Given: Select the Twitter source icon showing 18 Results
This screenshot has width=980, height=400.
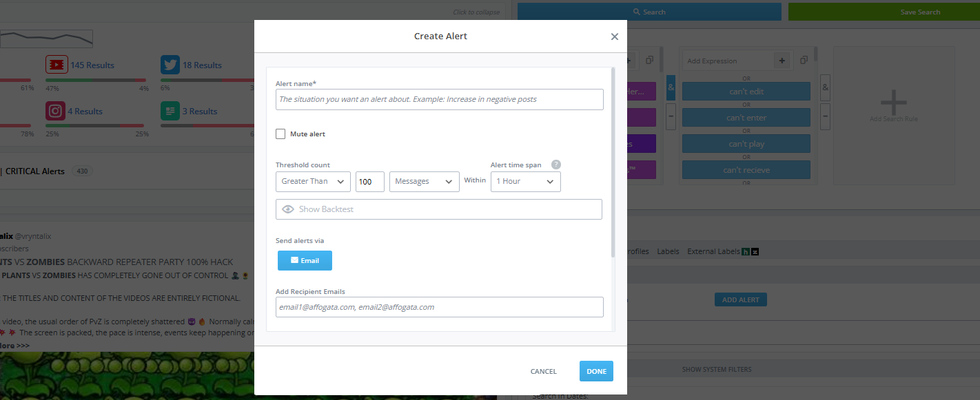Looking at the screenshot, I should [170, 64].
